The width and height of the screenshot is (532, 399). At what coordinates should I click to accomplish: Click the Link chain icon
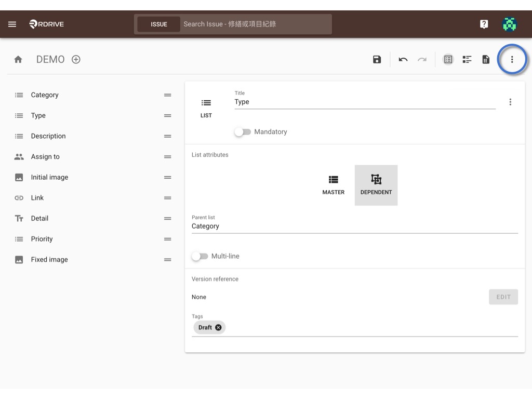[x=19, y=198]
